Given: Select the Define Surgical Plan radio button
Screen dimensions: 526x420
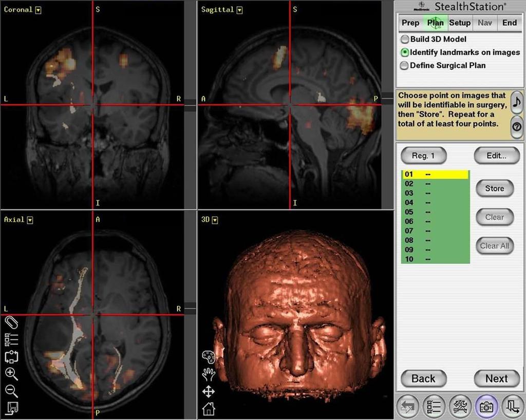Looking at the screenshot, I should point(405,65).
